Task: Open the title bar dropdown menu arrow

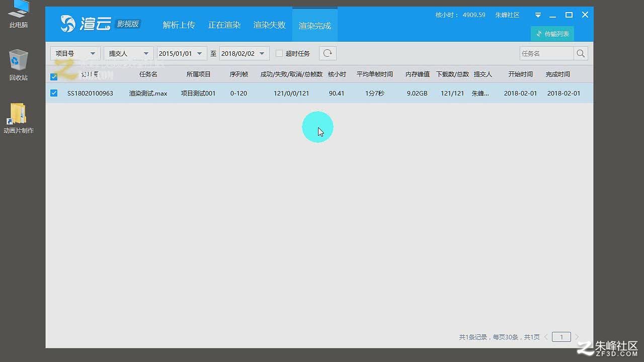Action: tap(538, 15)
